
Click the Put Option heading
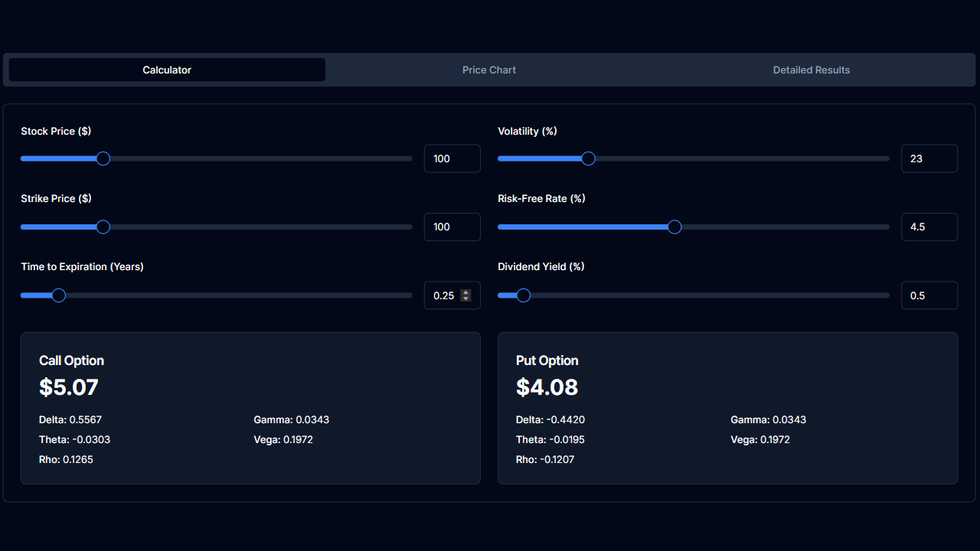[547, 360]
